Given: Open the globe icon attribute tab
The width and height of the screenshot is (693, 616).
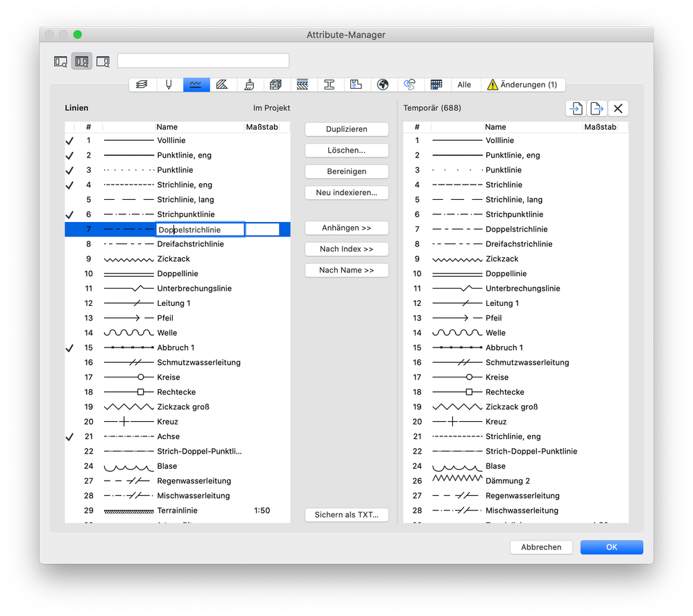Looking at the screenshot, I should click(383, 85).
